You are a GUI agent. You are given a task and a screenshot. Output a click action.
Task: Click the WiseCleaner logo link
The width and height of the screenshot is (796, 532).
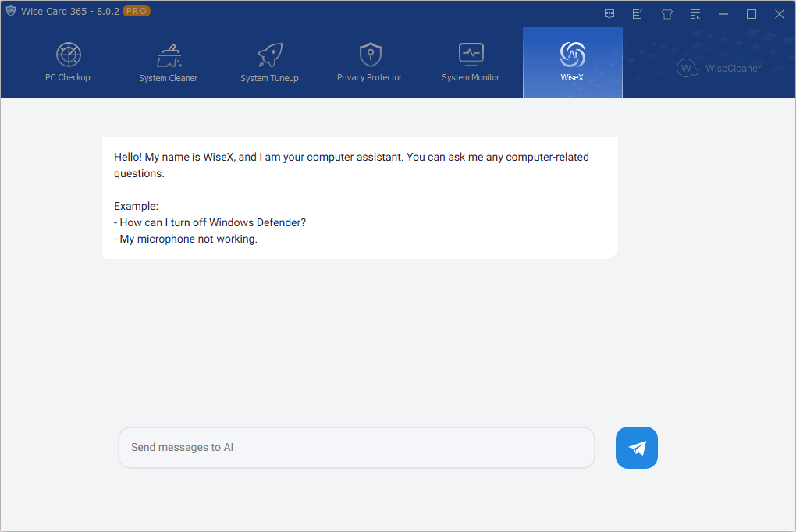[719, 68]
